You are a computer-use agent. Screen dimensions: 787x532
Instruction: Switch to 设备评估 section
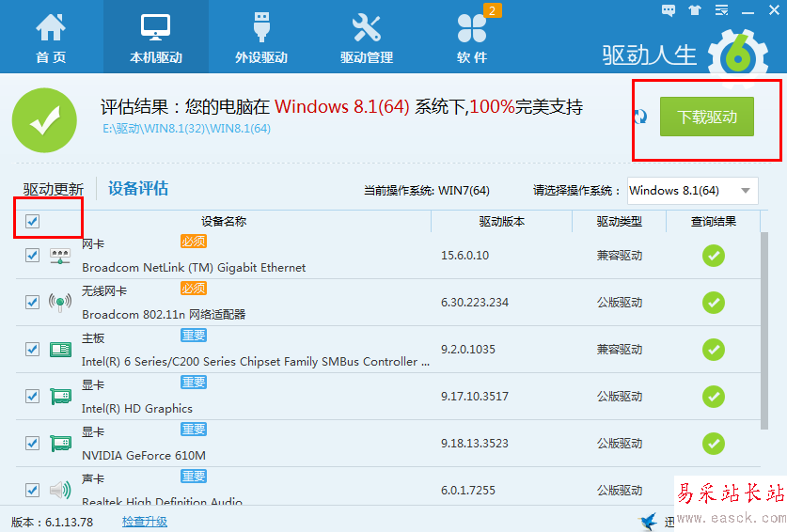(138, 189)
